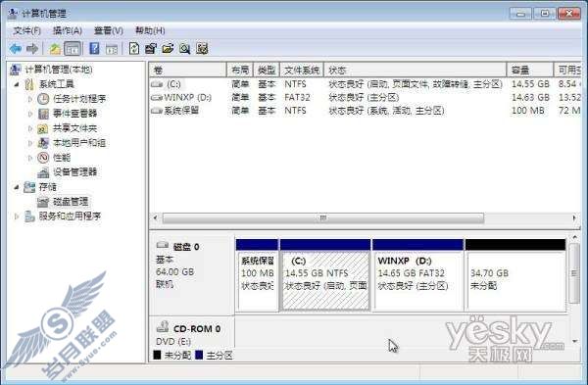This screenshot has height=385, width=588.
Task: Collapse the 存储 tree node
Action: (16, 187)
